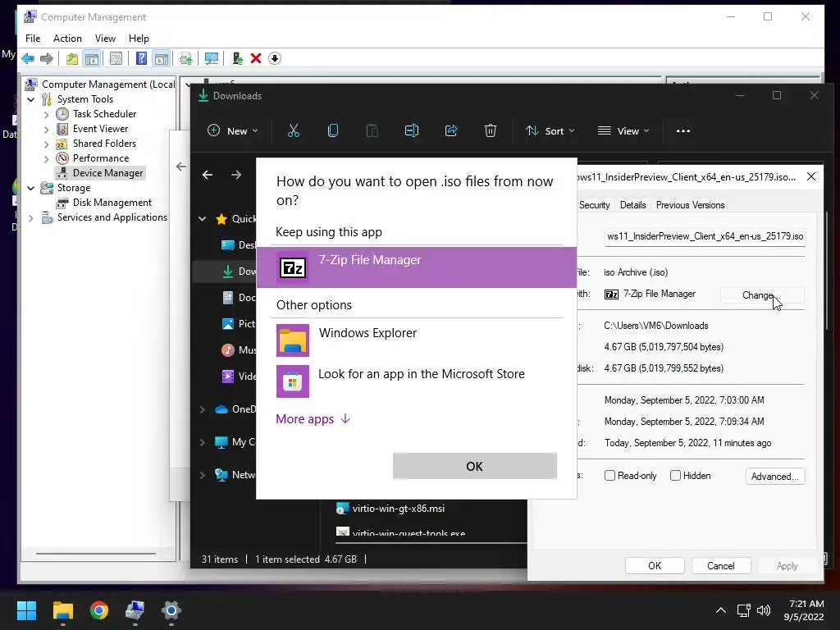This screenshot has height=630, width=840.
Task: Show hidden system tray icons chevron
Action: (x=721, y=610)
